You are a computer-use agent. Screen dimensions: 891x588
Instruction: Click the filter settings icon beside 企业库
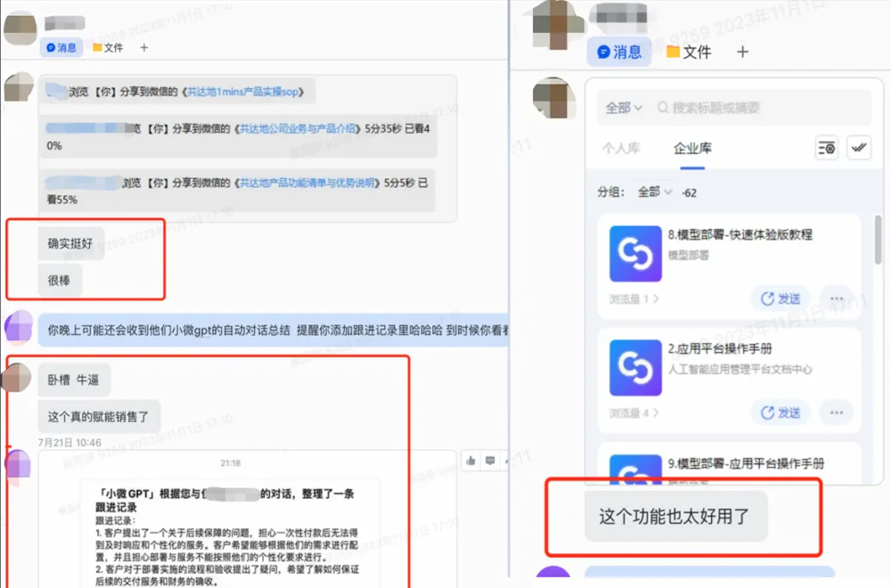pos(827,148)
